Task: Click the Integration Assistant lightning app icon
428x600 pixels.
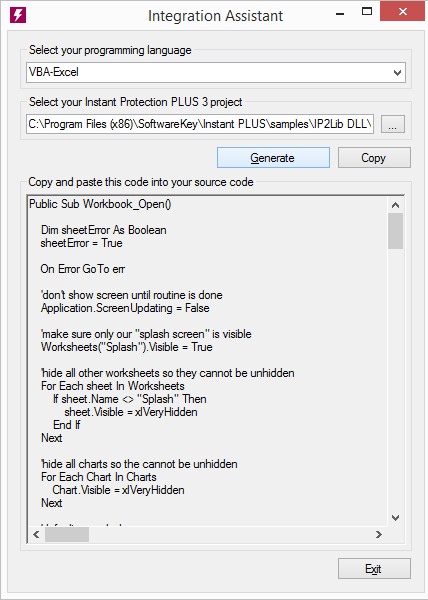Action: [18, 15]
